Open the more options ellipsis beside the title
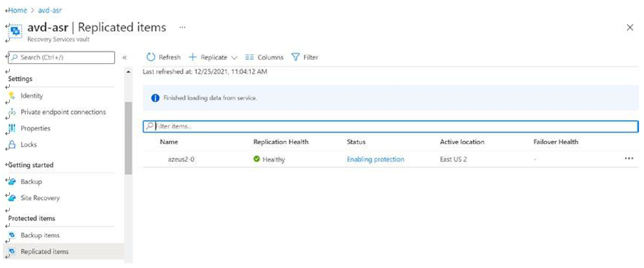 (x=182, y=27)
